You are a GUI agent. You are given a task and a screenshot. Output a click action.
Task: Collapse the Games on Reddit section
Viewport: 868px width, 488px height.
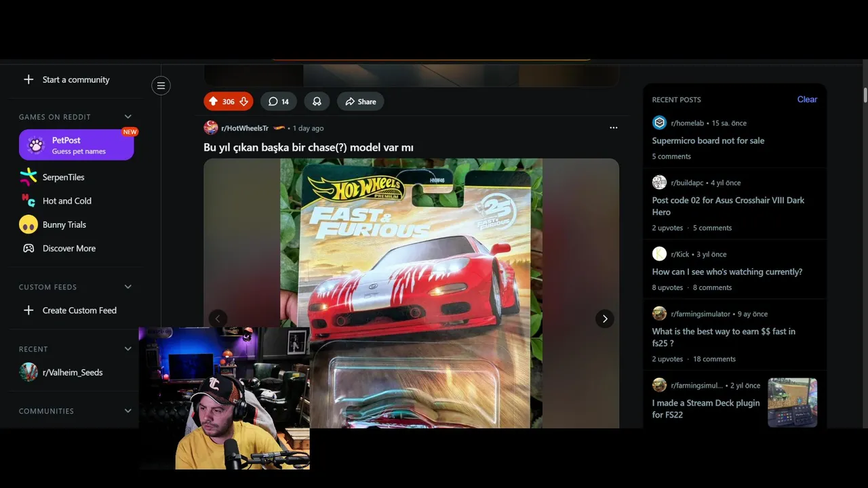128,117
